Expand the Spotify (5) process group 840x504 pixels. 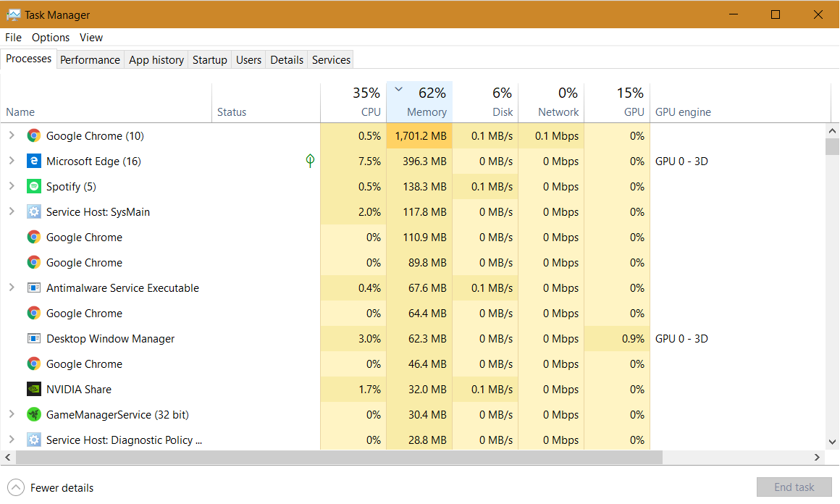pyautogui.click(x=12, y=186)
